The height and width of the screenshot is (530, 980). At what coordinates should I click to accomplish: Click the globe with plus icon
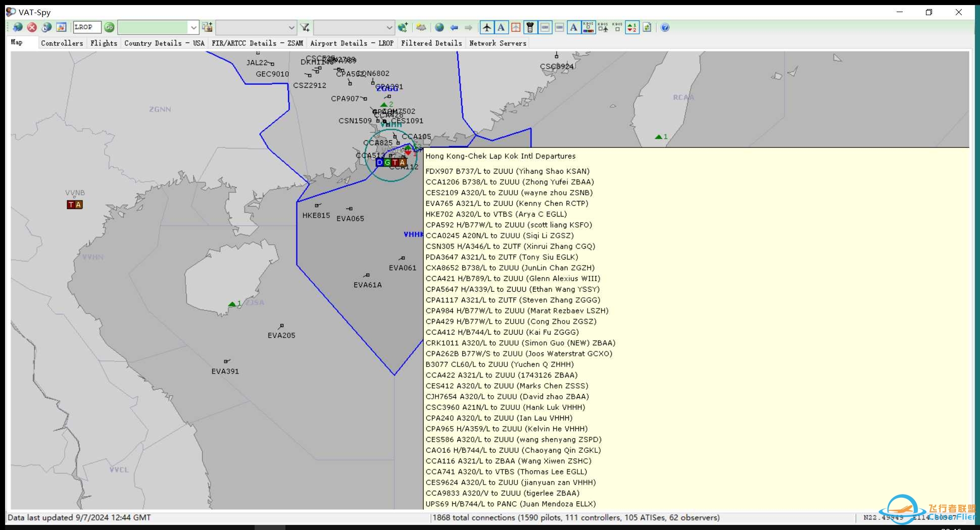[403, 27]
